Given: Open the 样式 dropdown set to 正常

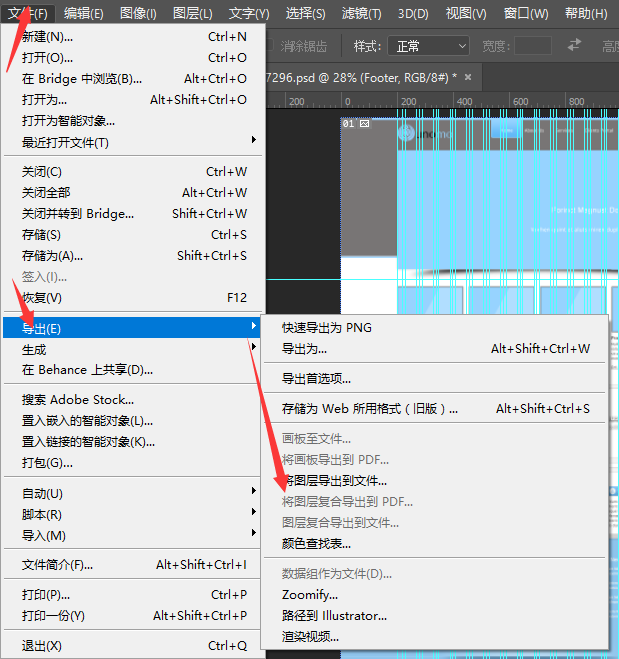Looking at the screenshot, I should point(428,45).
